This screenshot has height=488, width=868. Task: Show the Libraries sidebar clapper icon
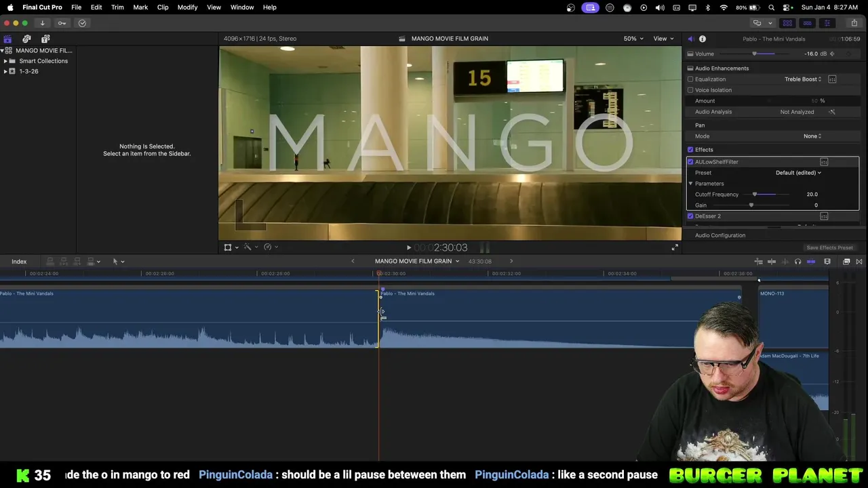tap(7, 39)
